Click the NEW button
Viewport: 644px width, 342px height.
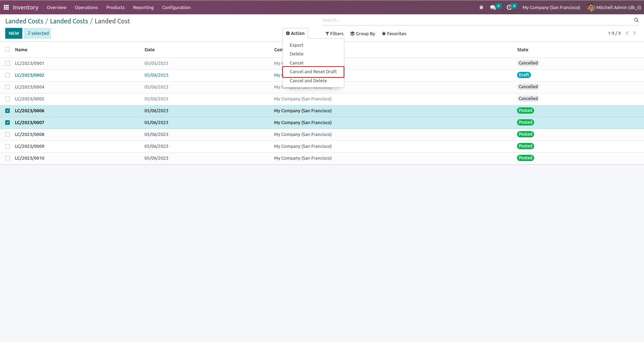[14, 33]
